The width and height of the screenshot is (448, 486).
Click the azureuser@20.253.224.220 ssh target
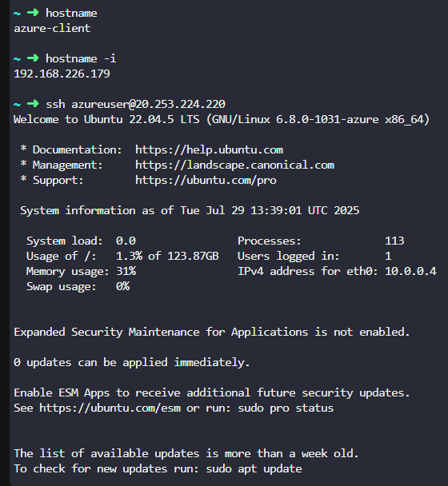click(x=148, y=104)
